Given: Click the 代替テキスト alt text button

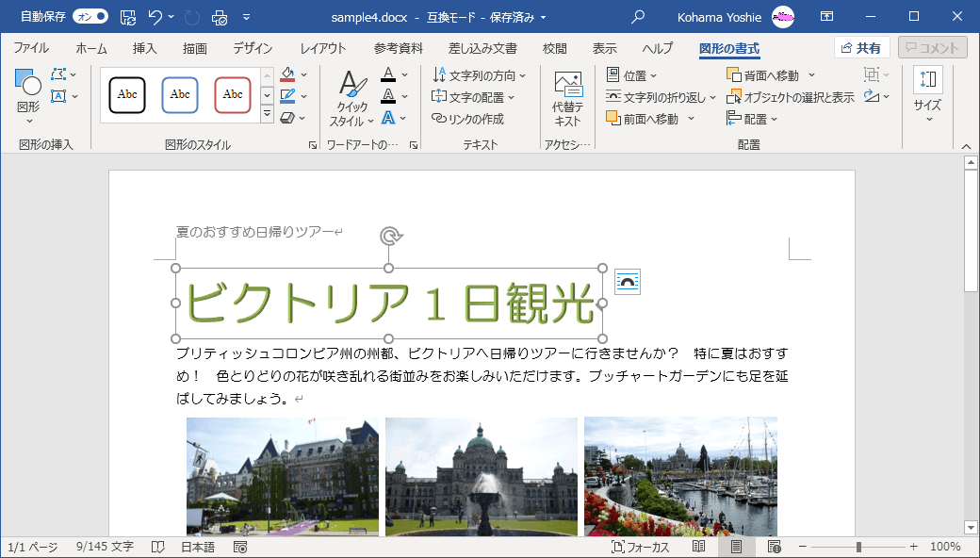Looking at the screenshot, I should [567, 98].
